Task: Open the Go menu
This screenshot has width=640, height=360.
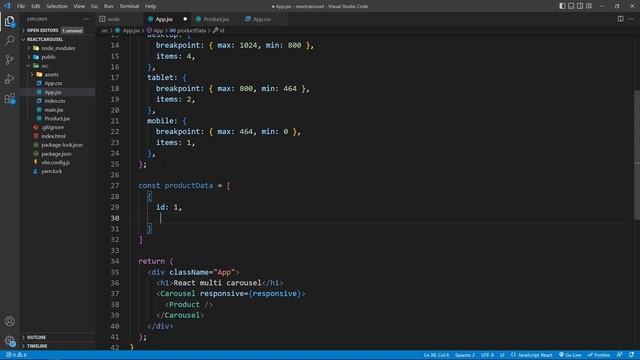Action: pos(94,6)
